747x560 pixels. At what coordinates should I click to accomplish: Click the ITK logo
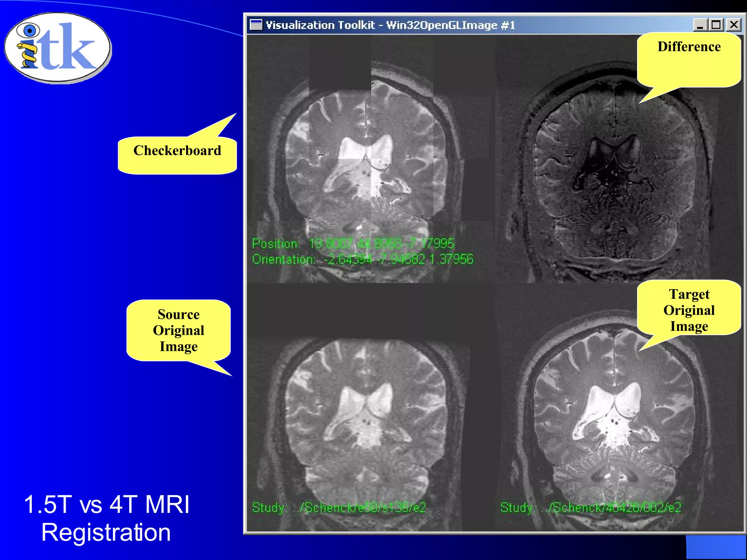[58, 47]
